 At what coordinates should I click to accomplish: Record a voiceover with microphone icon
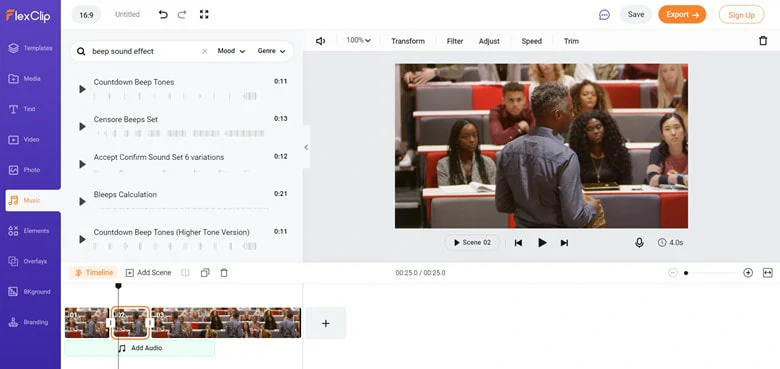pos(639,243)
